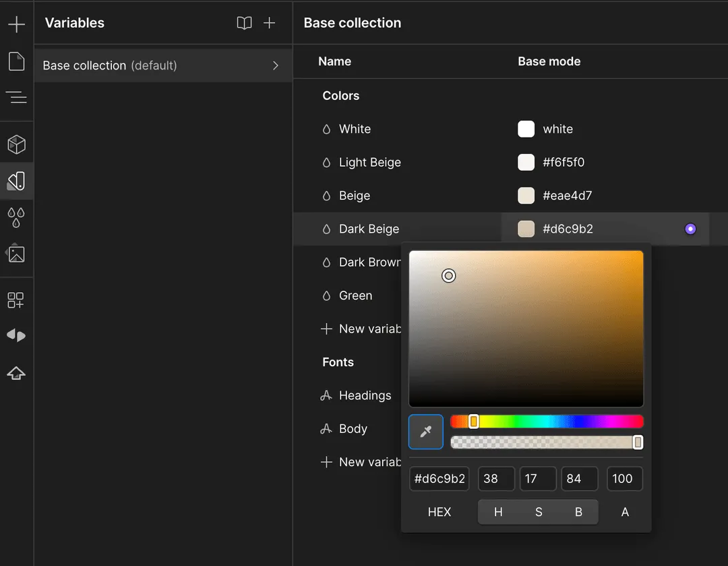
Task: Add new variable under Colors
Action: (361, 329)
